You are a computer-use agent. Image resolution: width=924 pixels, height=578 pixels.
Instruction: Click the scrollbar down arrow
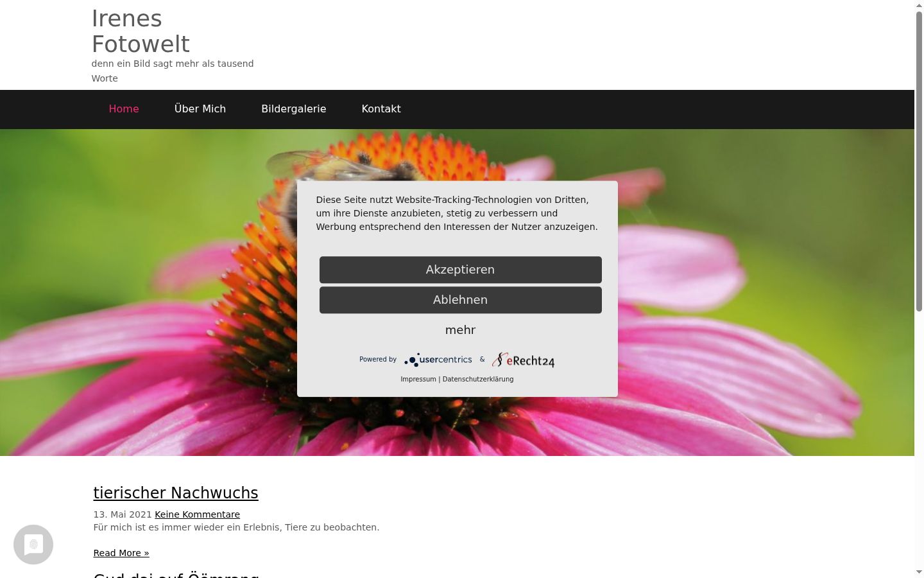click(919, 572)
